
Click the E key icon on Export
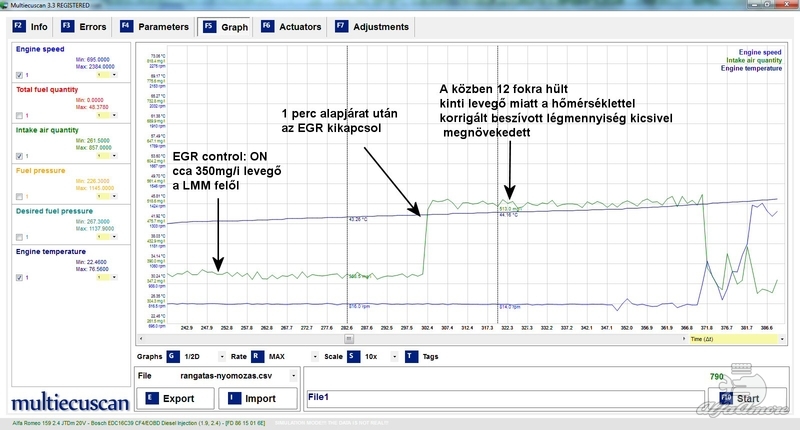pyautogui.click(x=151, y=397)
